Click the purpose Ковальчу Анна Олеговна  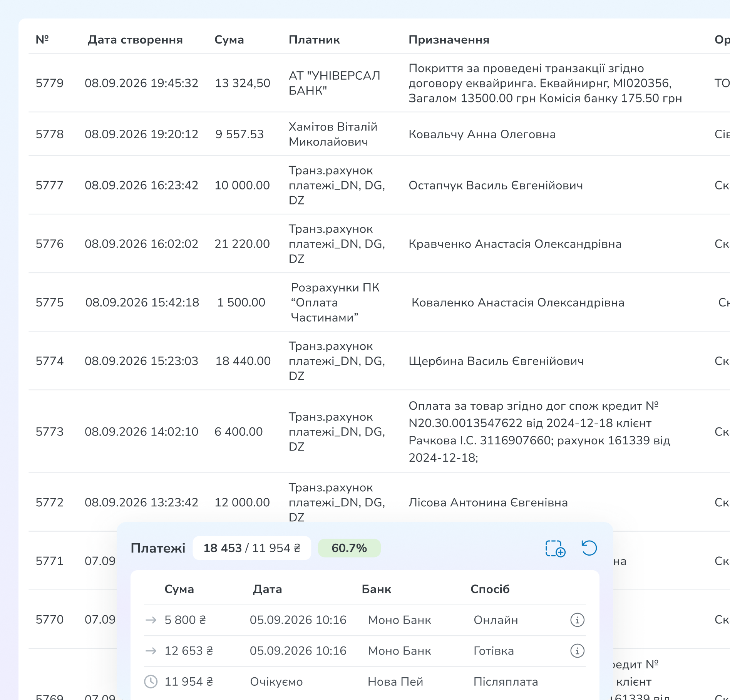click(x=482, y=134)
